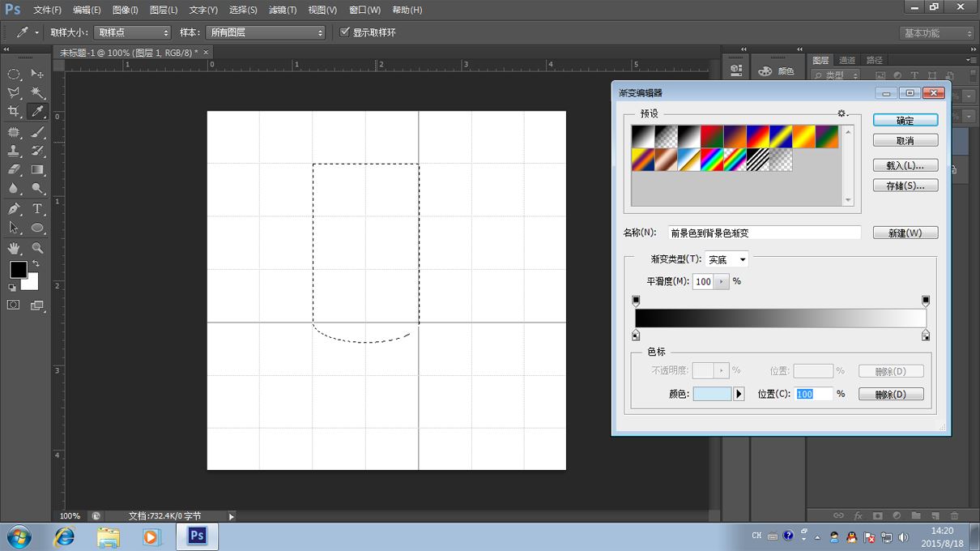This screenshot has width=980, height=551.
Task: Click the 载入(L)... button
Action: pyautogui.click(x=905, y=165)
